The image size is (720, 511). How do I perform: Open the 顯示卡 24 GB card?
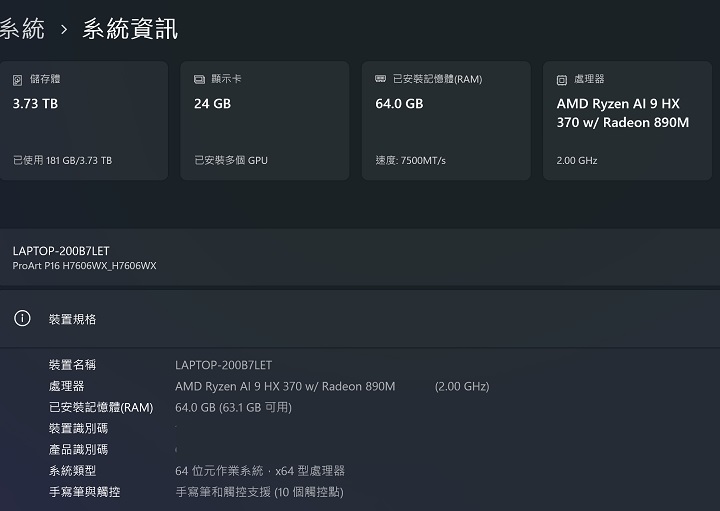[x=265, y=121]
